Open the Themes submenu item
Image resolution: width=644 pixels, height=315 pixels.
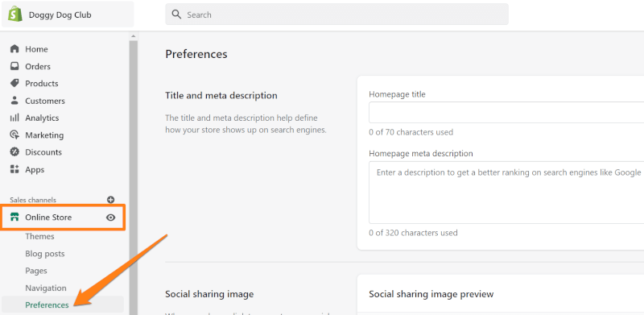pos(39,237)
